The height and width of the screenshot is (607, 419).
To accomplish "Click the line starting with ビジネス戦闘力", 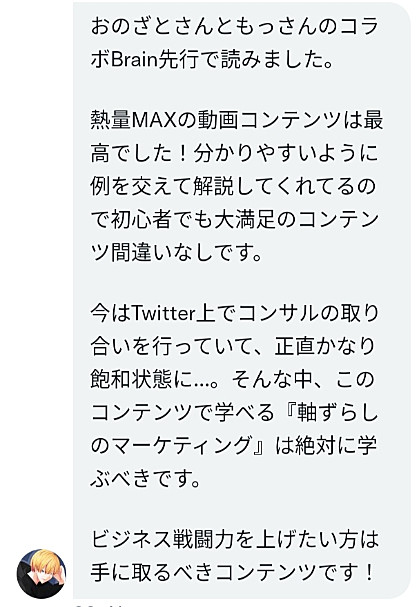I will click(234, 539).
